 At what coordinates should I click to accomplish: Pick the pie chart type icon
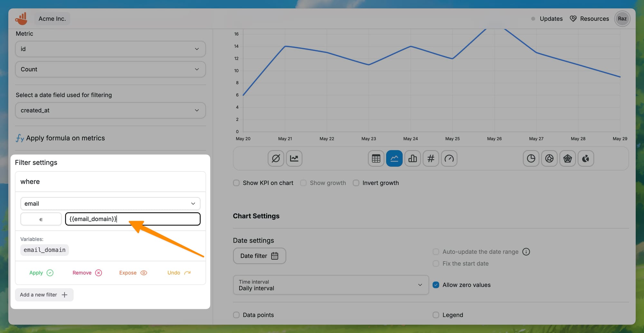[x=531, y=158]
